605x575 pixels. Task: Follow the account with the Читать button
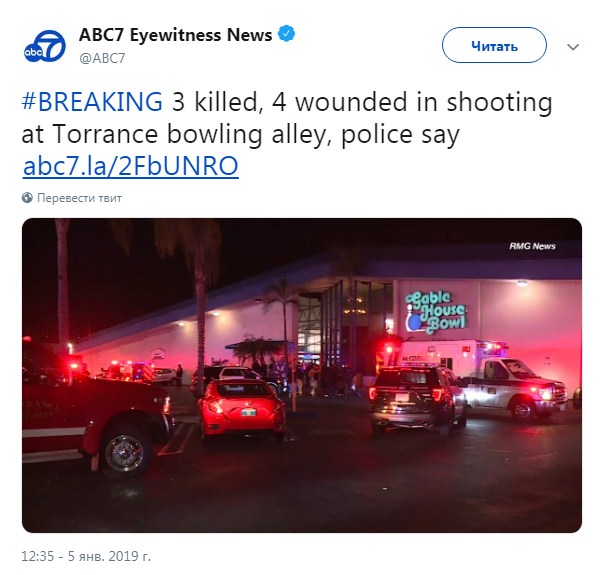coord(494,45)
